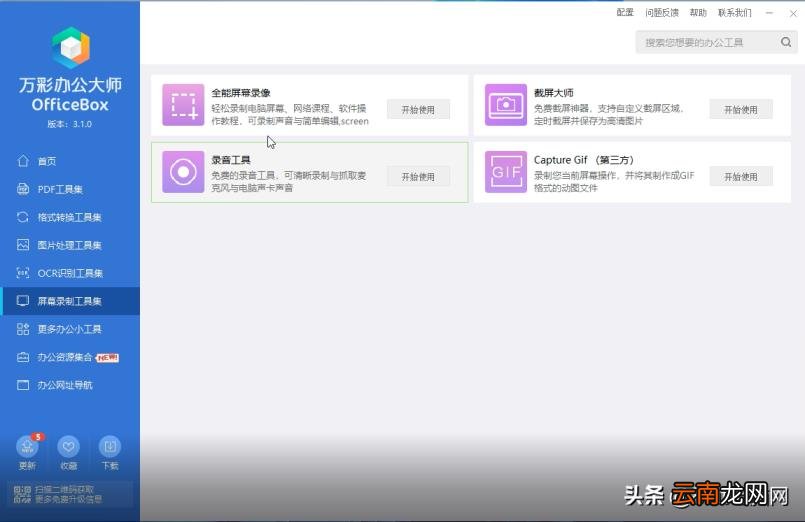
Task: Click the home icon beside 首页
Action: point(23,161)
